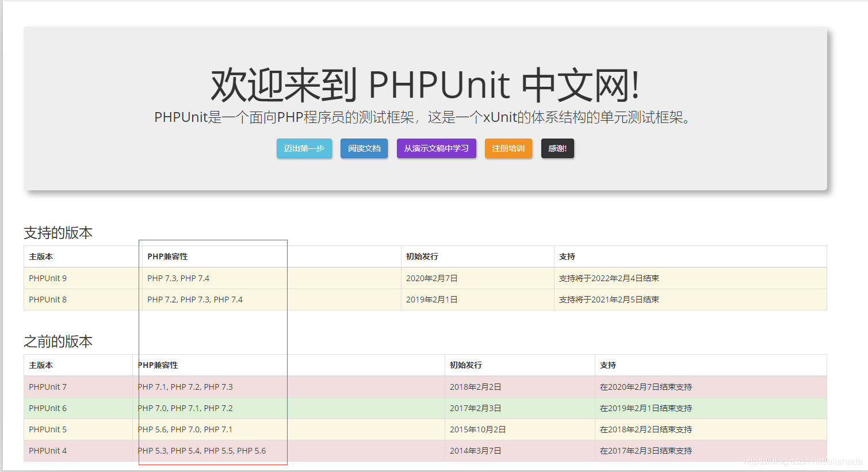
Task: Click the "主版本" column header
Action: [x=40, y=256]
